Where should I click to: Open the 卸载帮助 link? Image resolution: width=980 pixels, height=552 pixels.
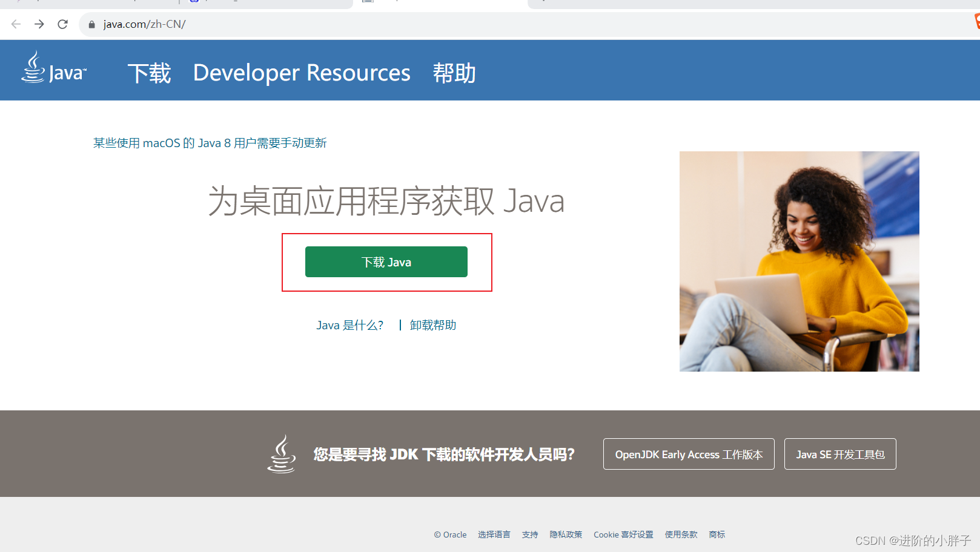(433, 325)
